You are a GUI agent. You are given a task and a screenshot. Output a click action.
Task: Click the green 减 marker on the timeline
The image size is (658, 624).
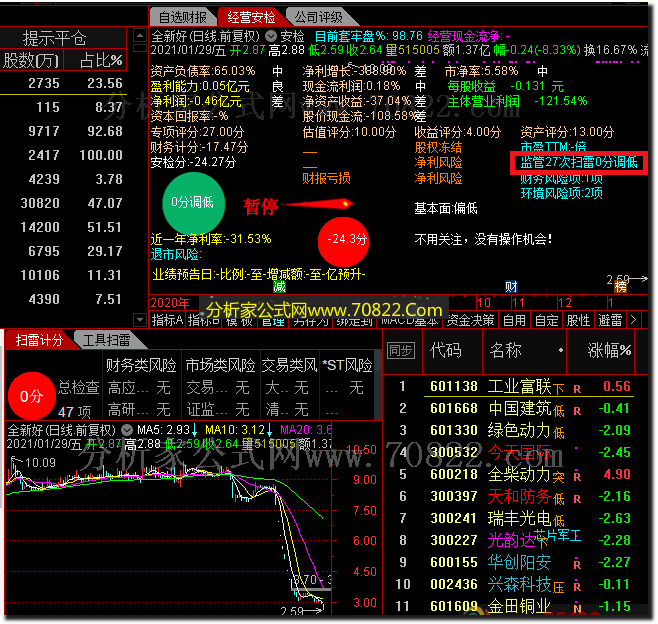point(279,287)
